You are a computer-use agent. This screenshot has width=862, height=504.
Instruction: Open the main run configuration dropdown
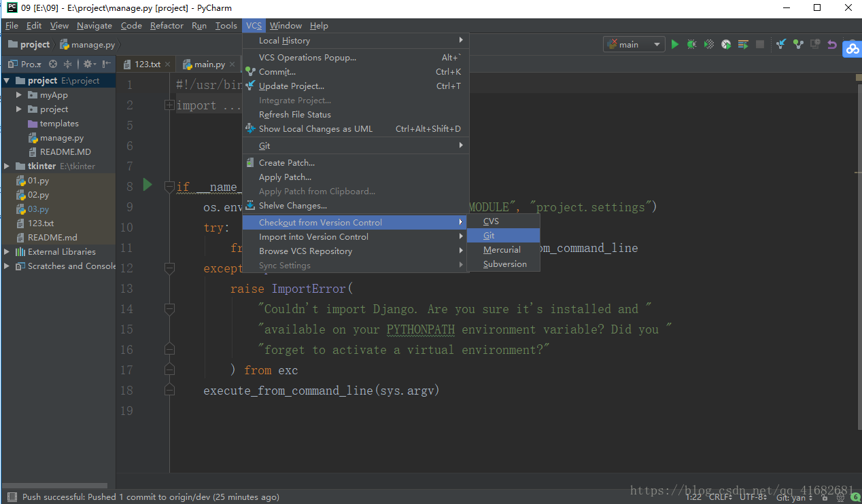tap(634, 44)
